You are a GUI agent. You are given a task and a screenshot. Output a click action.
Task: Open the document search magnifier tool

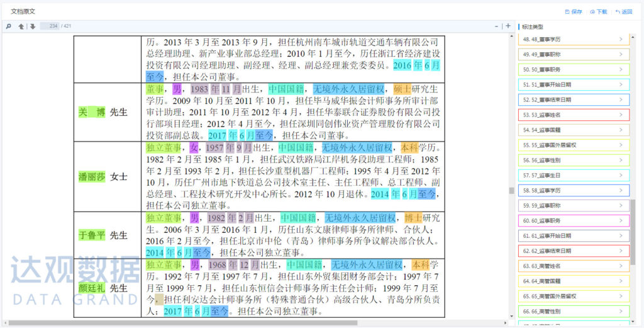point(8,26)
